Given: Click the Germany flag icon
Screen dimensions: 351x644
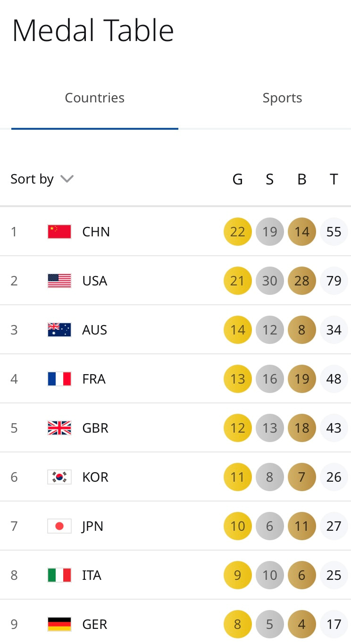Looking at the screenshot, I should pyautogui.click(x=59, y=624).
